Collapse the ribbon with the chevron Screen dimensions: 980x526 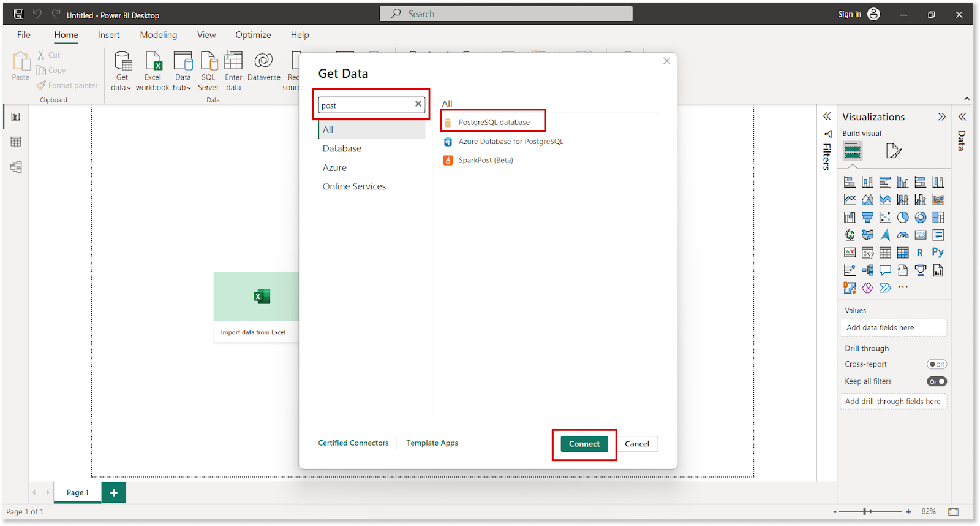(967, 99)
